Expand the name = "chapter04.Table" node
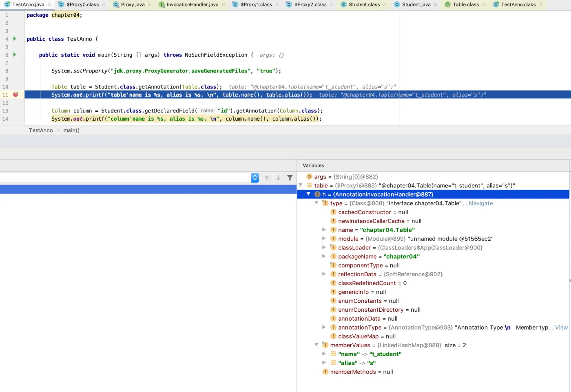Image resolution: width=571 pixels, height=392 pixels. (x=324, y=229)
